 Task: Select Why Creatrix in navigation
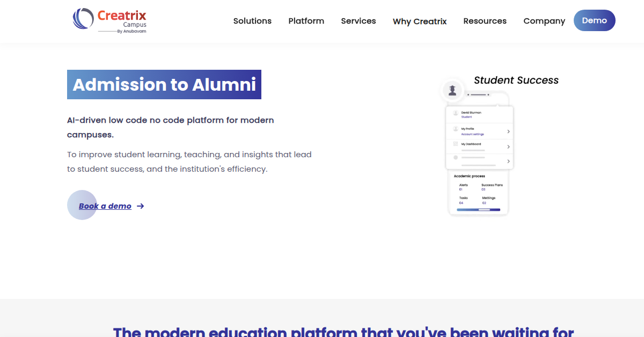420,21
